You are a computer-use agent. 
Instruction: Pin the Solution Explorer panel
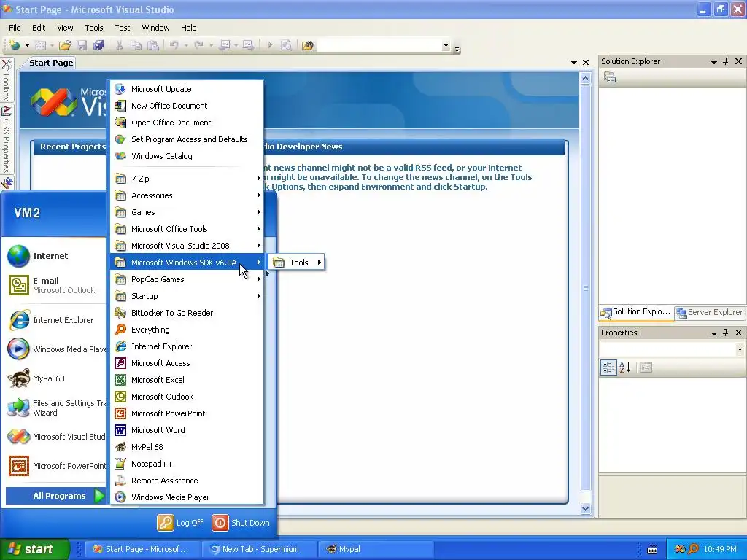pyautogui.click(x=726, y=61)
